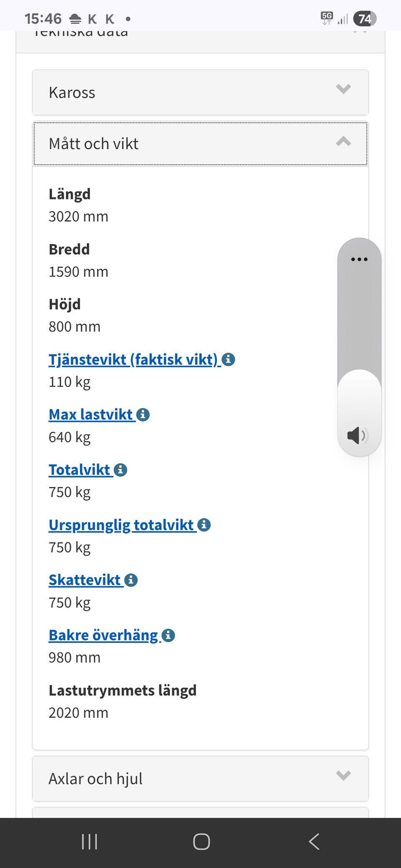Image resolution: width=401 pixels, height=868 pixels.
Task: Adjust the media volume slider
Action: tap(359, 346)
